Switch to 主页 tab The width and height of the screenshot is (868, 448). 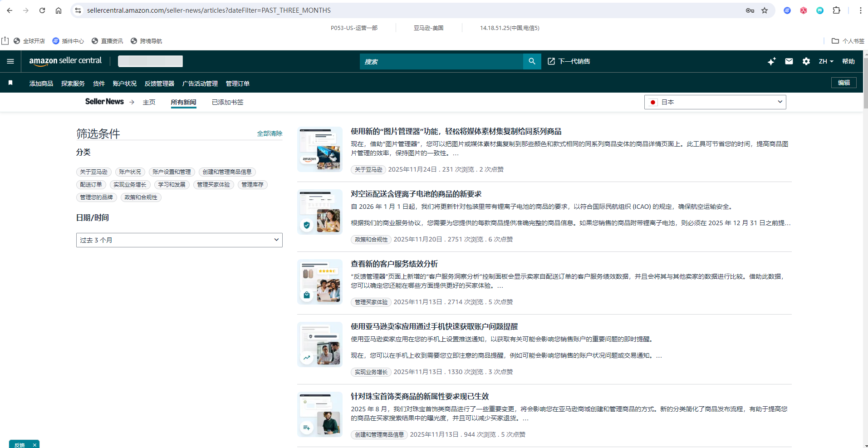click(149, 102)
